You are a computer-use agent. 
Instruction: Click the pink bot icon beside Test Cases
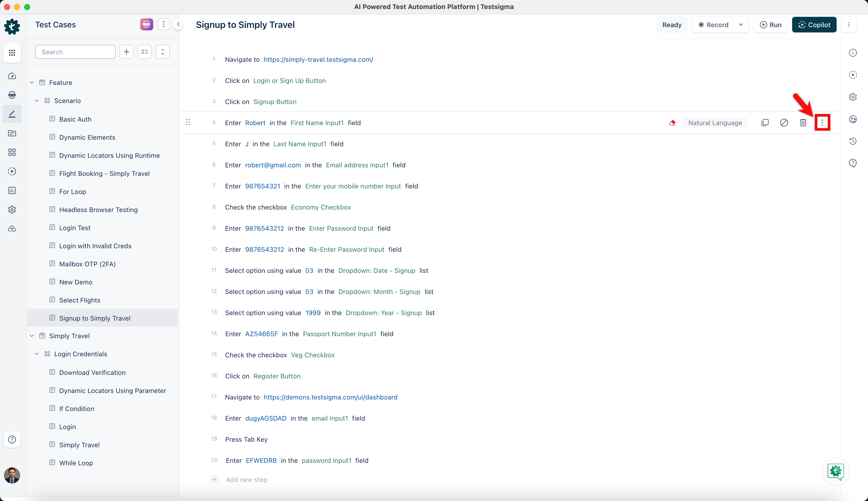coord(146,24)
